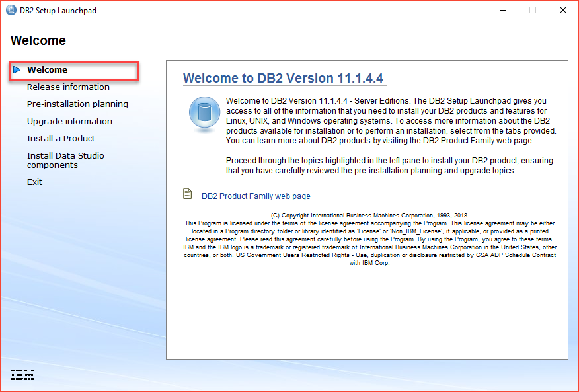Click the IBM logo
579x392 pixels.
point(23,375)
